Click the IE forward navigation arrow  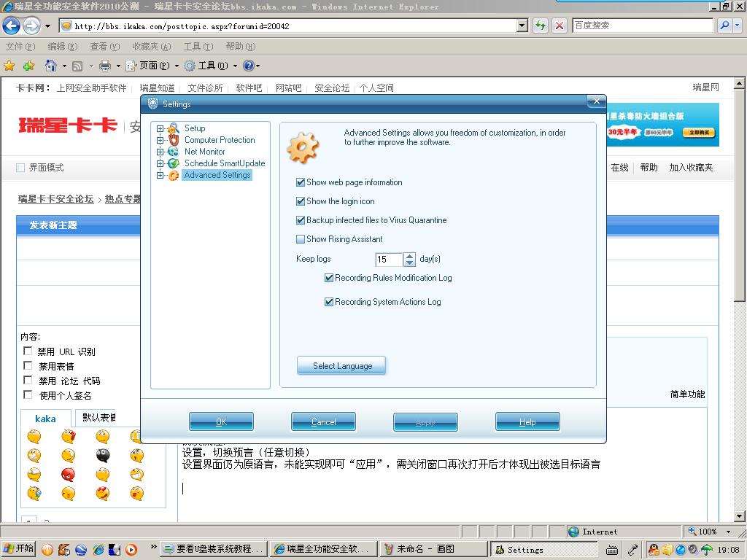[x=32, y=26]
